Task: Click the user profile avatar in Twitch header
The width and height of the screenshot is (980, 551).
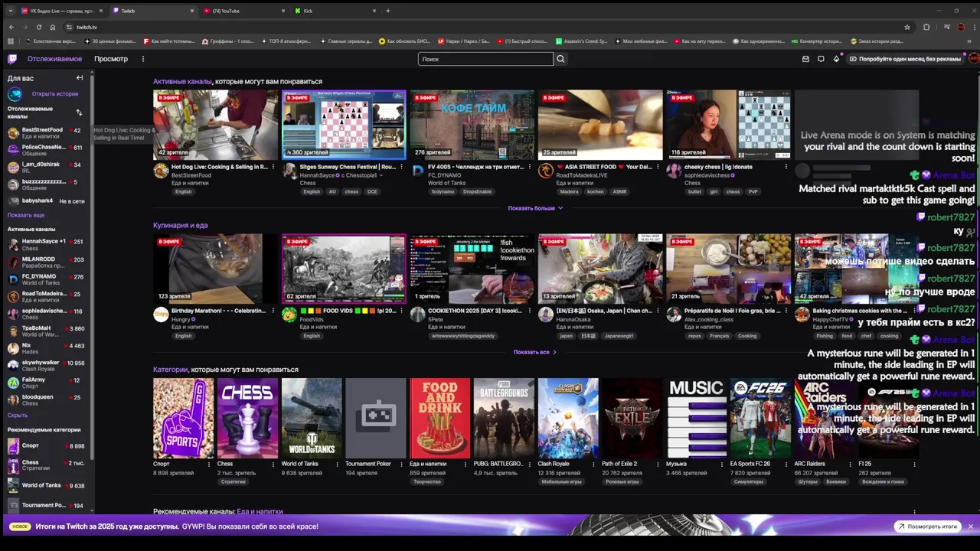Action: pos(974,59)
